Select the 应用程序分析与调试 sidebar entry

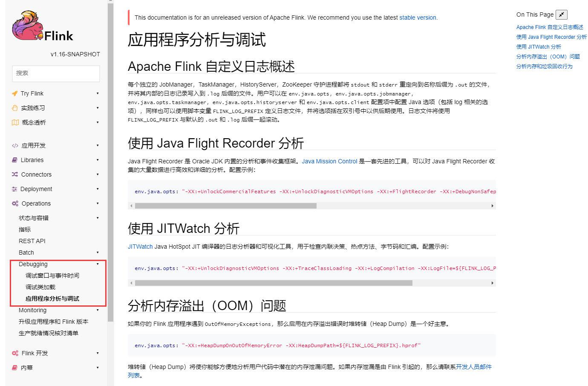tap(52, 299)
